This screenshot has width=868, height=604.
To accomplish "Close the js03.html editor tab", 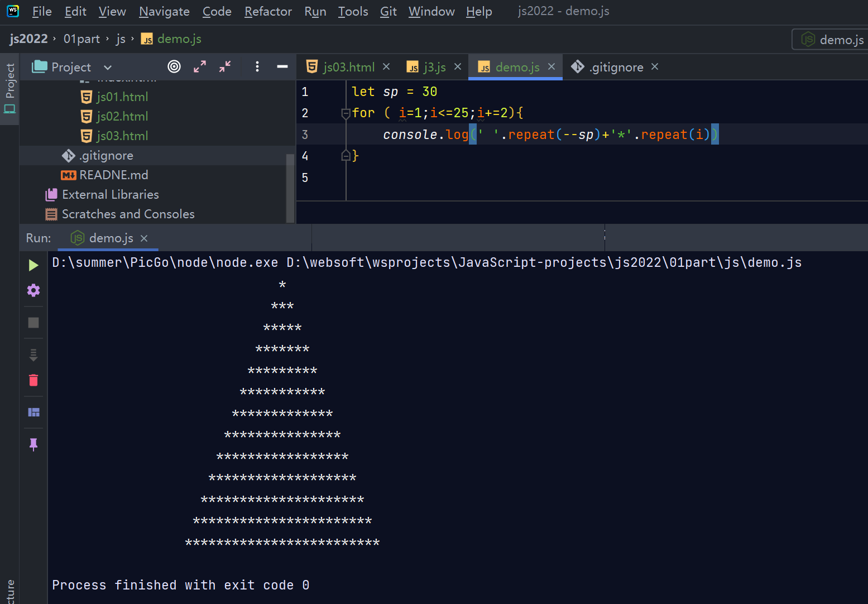I will [x=386, y=66].
